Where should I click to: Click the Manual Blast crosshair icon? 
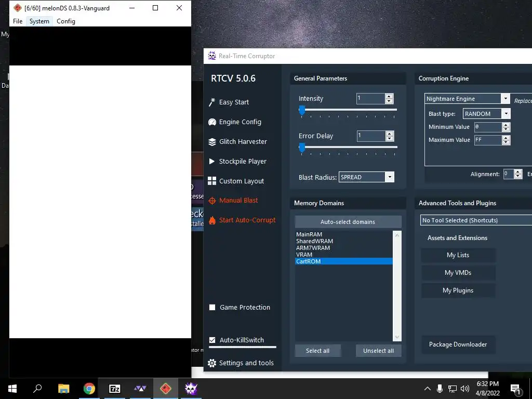coord(212,201)
